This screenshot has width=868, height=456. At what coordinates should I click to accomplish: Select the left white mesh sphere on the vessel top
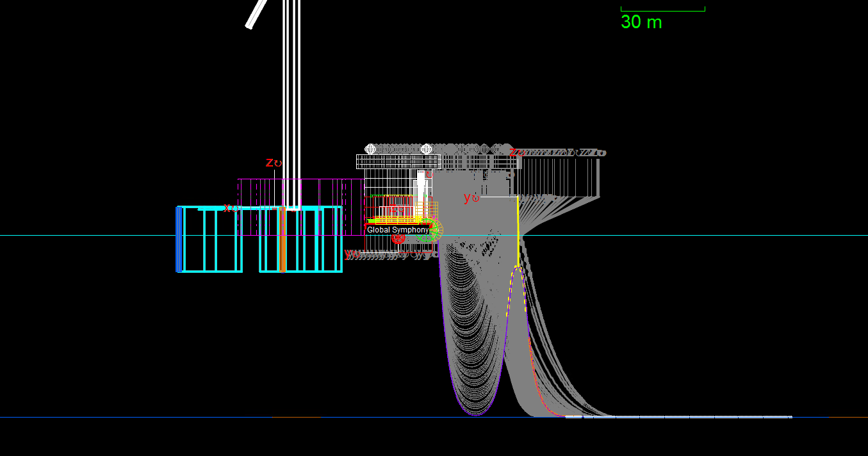click(x=370, y=149)
